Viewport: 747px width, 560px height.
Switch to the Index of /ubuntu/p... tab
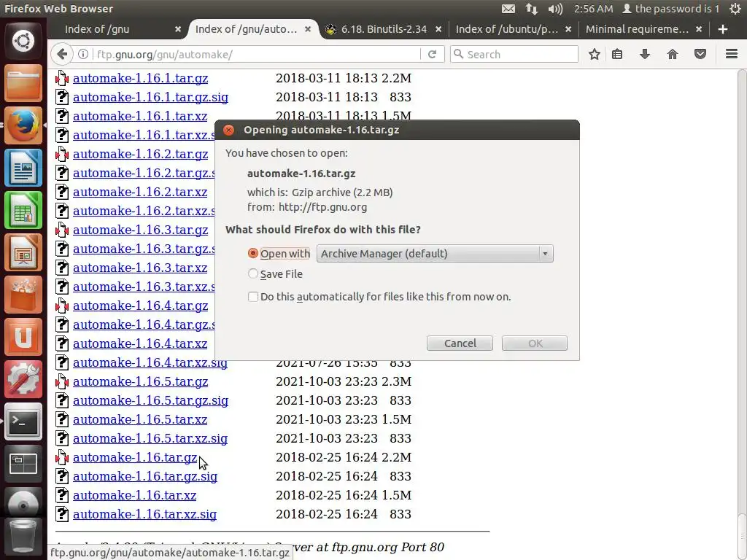(x=507, y=29)
